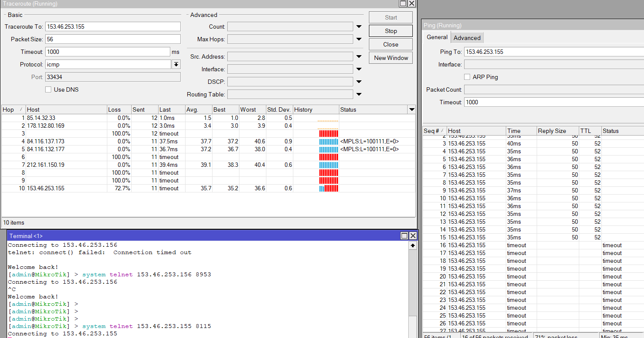Viewport: 644px width, 338px height.
Task: Expand the Max Hops field arrow
Action: pos(359,40)
